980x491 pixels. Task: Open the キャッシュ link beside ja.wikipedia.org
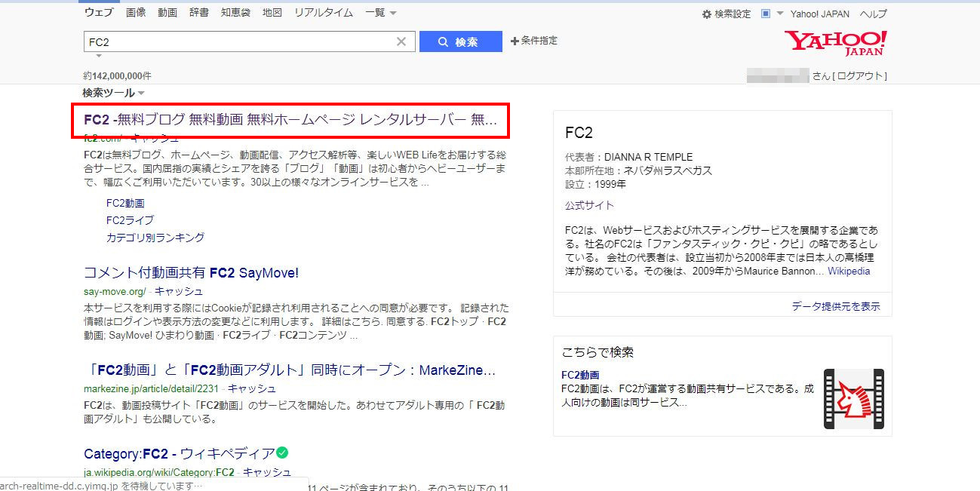267,472
